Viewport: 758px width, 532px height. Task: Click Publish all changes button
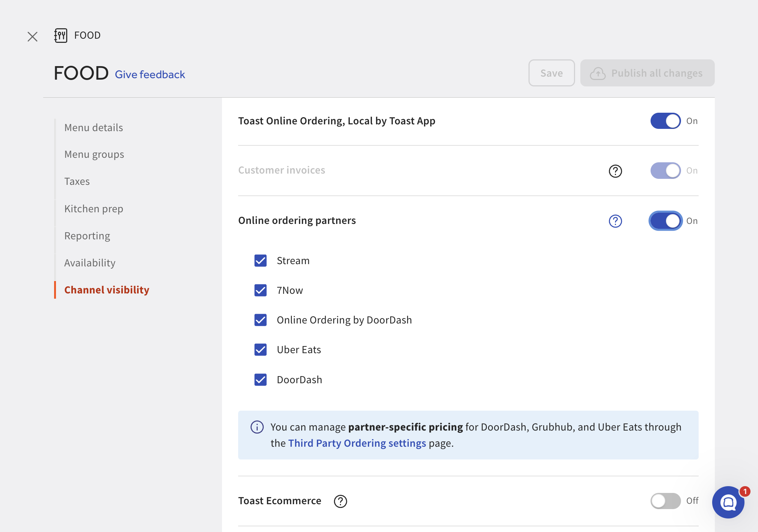tap(647, 73)
